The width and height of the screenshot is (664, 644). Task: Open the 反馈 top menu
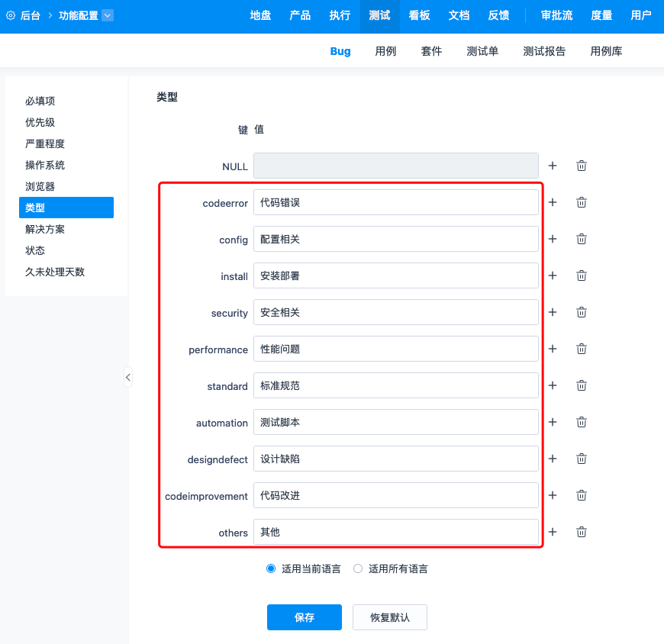pyautogui.click(x=499, y=16)
